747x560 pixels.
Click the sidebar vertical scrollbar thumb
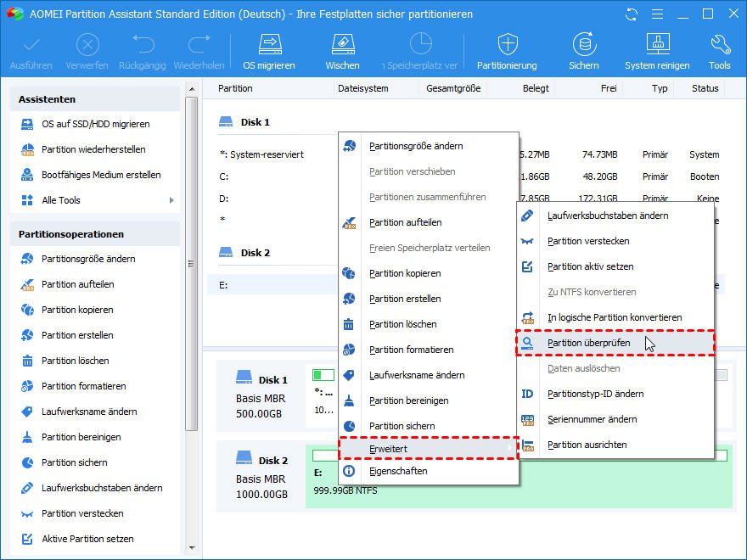[192, 264]
